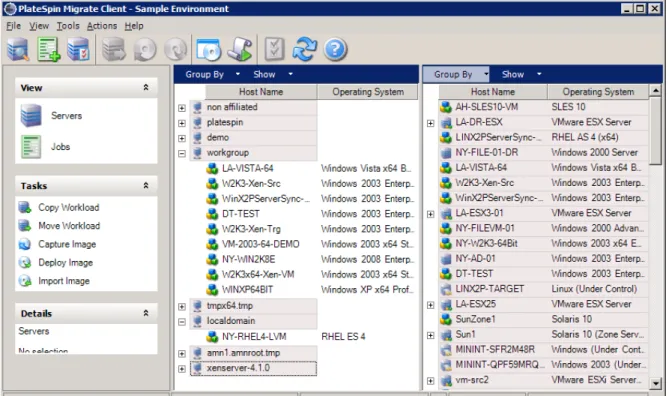The image size is (669, 396).
Task: Sort left pane by Host Name column header
Action: coord(261,92)
